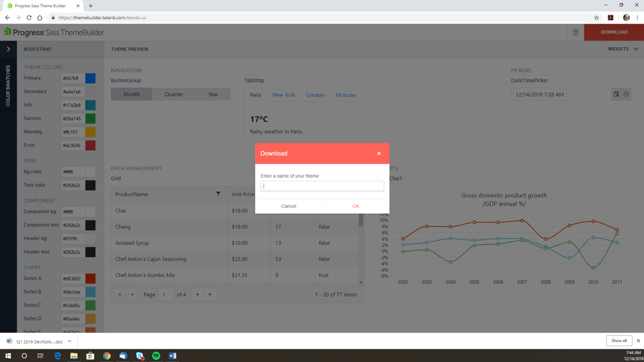
Task: Expand download item options chevron
Action: (70, 341)
